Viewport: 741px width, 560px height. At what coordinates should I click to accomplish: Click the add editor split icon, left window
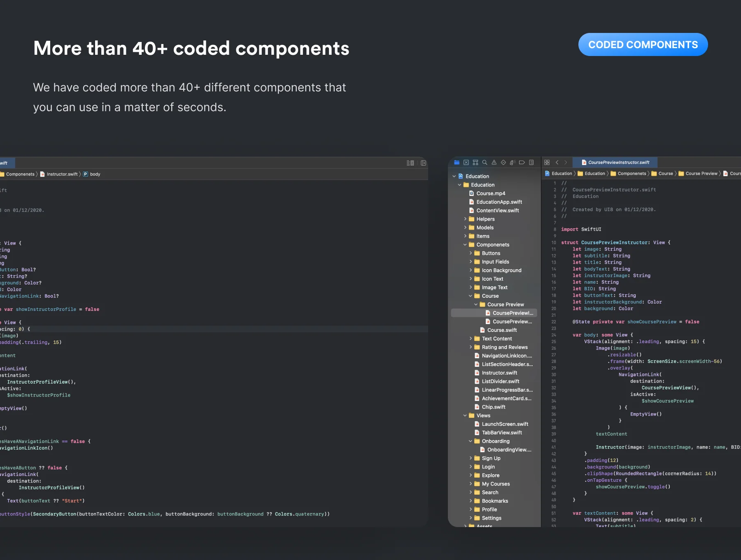(x=423, y=163)
